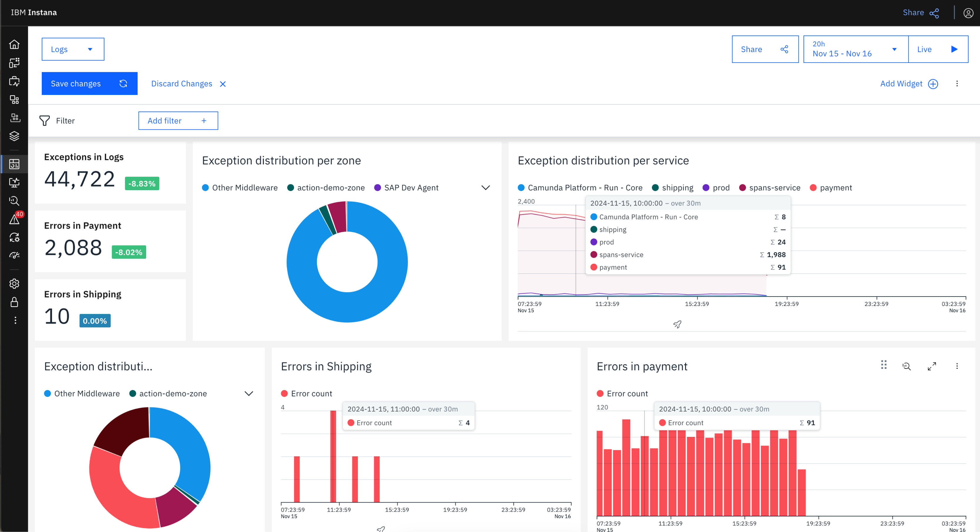Select the Custom Dashboards sidebar icon

[14, 164]
